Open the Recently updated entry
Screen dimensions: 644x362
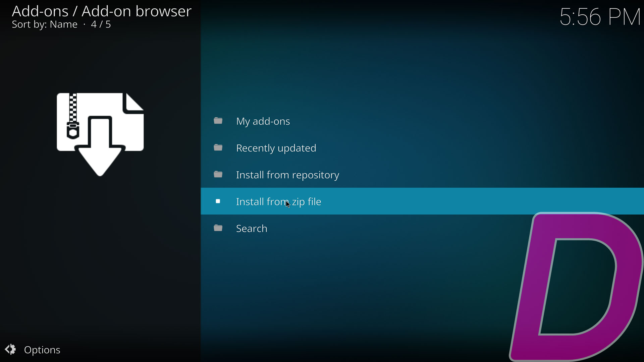pyautogui.click(x=422, y=148)
